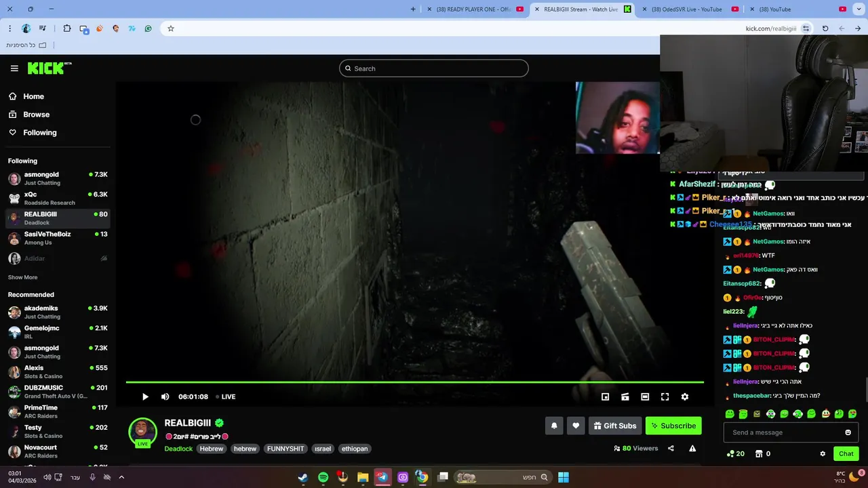Open Testy Slots & Casino channel
This screenshot has width=868, height=488.
58,432
